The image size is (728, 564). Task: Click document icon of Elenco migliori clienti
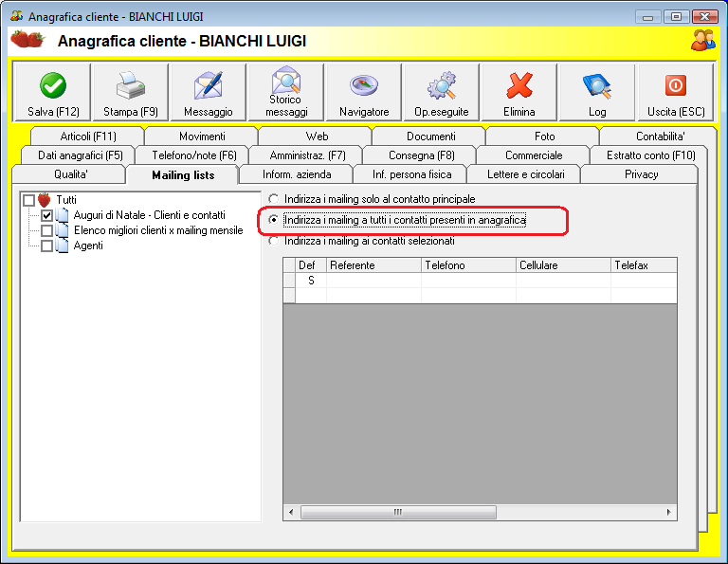point(62,230)
